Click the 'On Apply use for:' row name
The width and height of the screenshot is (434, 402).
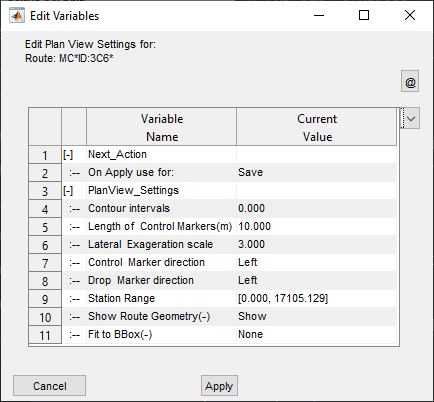pos(161,172)
